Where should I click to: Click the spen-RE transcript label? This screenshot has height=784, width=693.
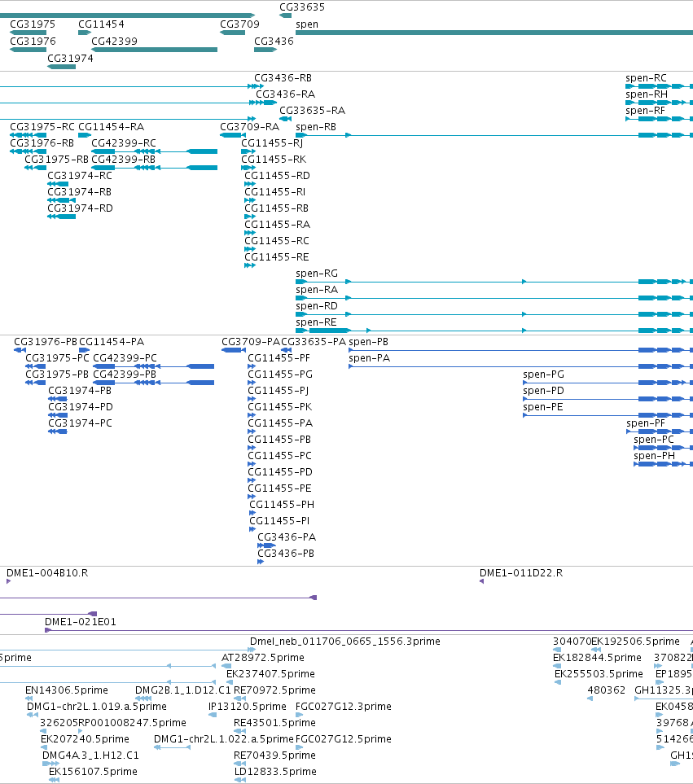316,322
